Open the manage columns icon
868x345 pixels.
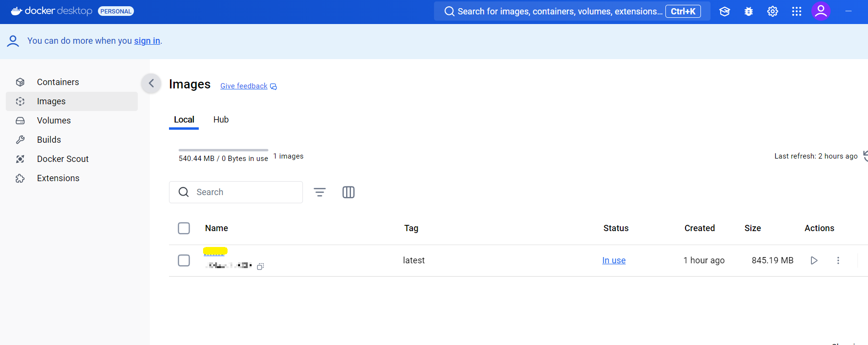[349, 192]
